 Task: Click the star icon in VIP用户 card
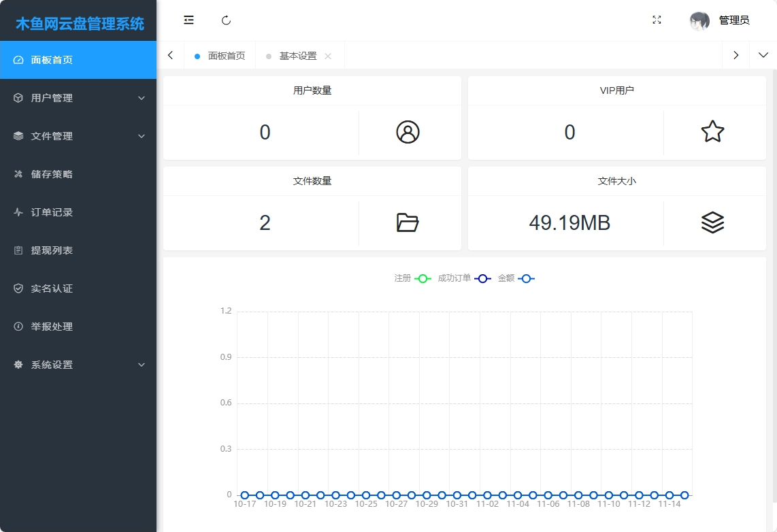[712, 132]
